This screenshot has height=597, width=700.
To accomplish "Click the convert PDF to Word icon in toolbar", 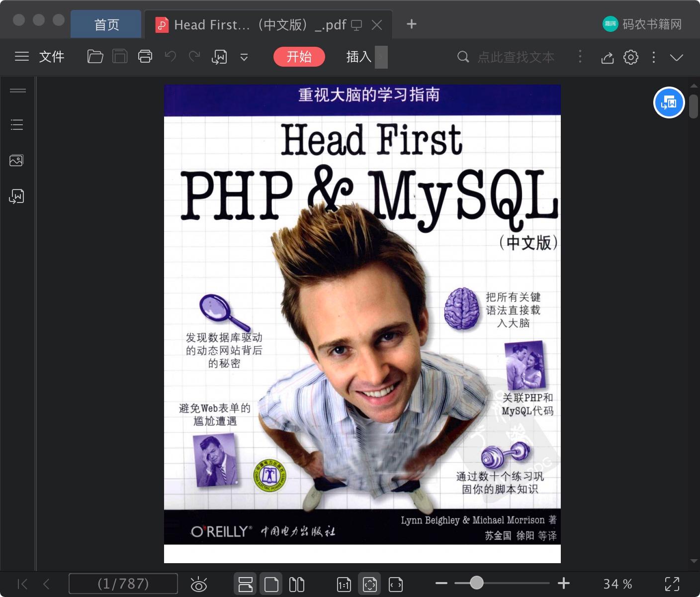I will coord(219,57).
